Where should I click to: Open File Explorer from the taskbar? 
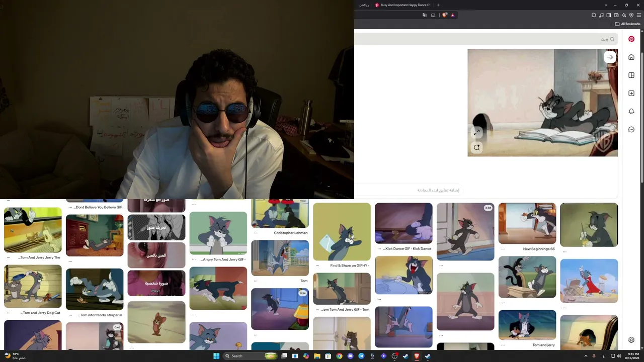(x=317, y=356)
